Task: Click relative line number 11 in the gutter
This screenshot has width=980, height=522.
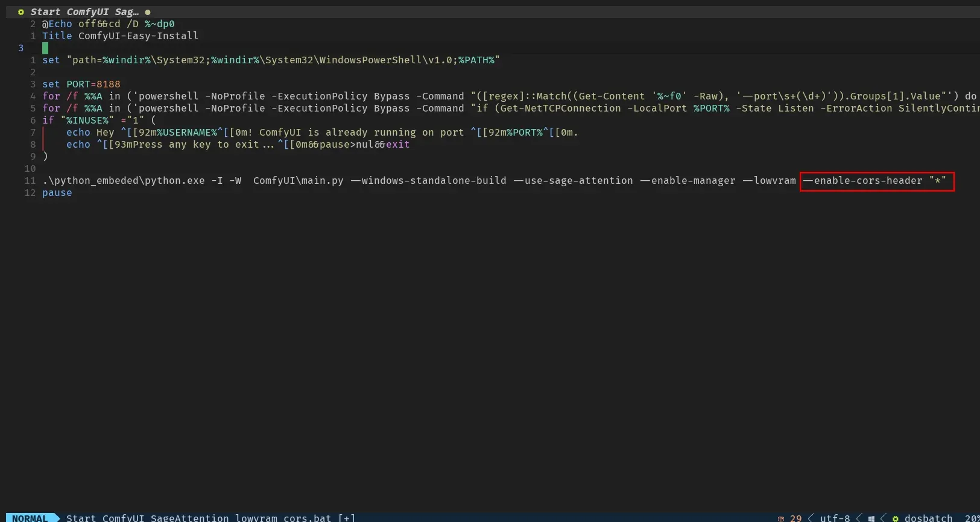Action: coord(30,181)
